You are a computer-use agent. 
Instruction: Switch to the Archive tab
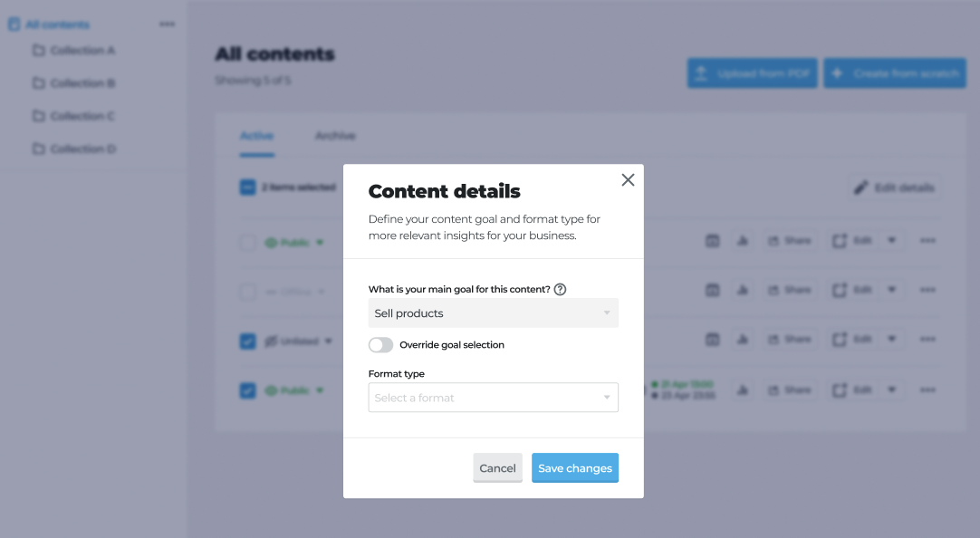coord(335,136)
